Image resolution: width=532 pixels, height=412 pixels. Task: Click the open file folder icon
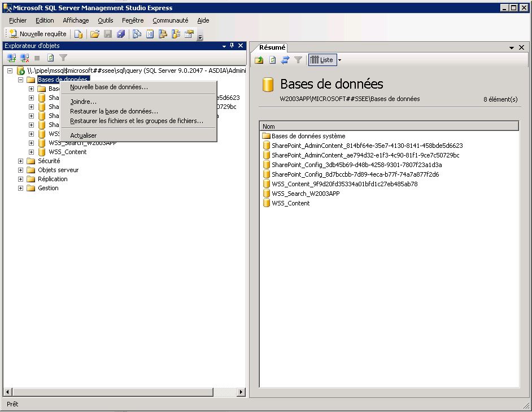(x=95, y=34)
